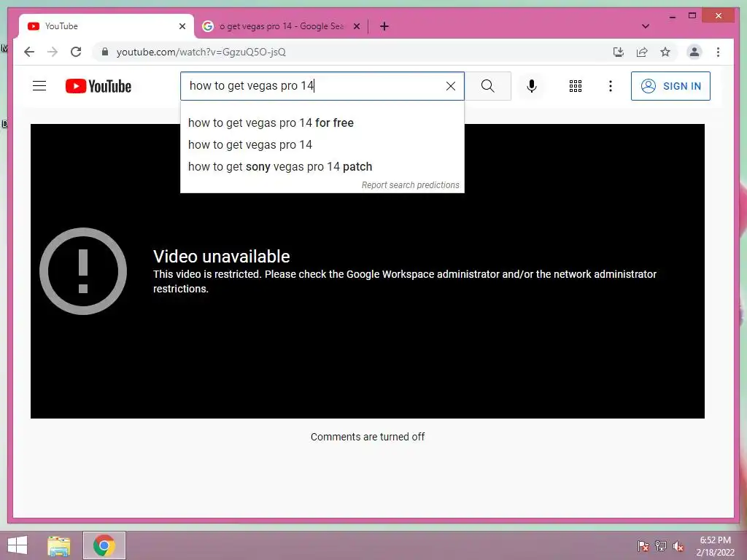Image resolution: width=747 pixels, height=560 pixels.
Task: Click the install app icon in address bar
Action: [619, 52]
